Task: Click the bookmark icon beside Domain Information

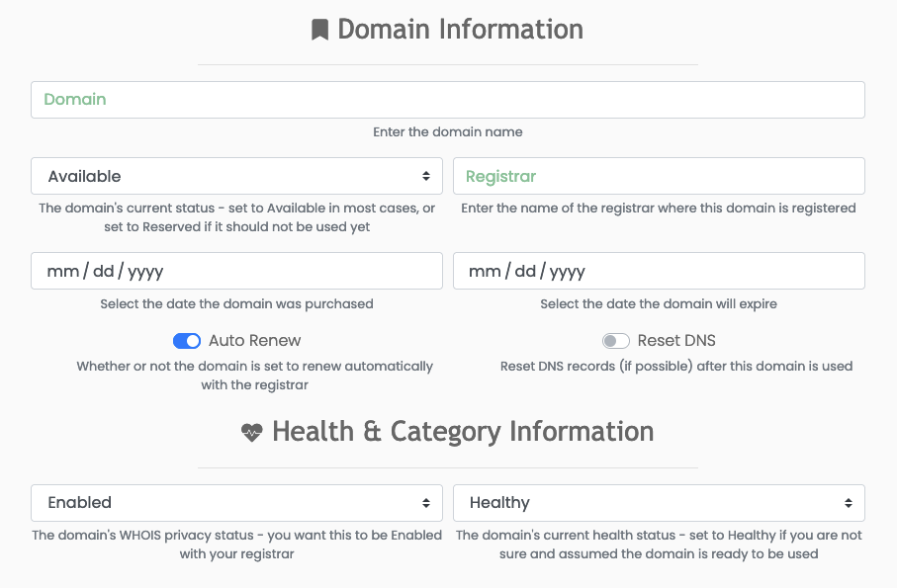Action: tap(319, 30)
